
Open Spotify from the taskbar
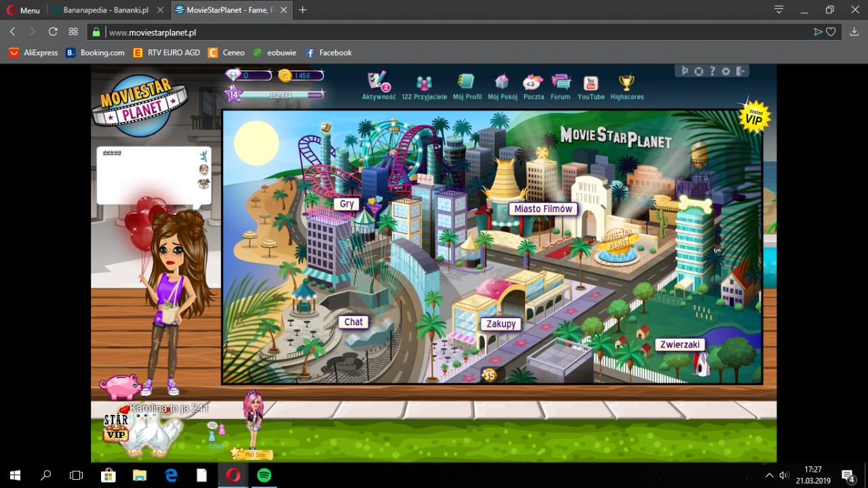tap(264, 475)
